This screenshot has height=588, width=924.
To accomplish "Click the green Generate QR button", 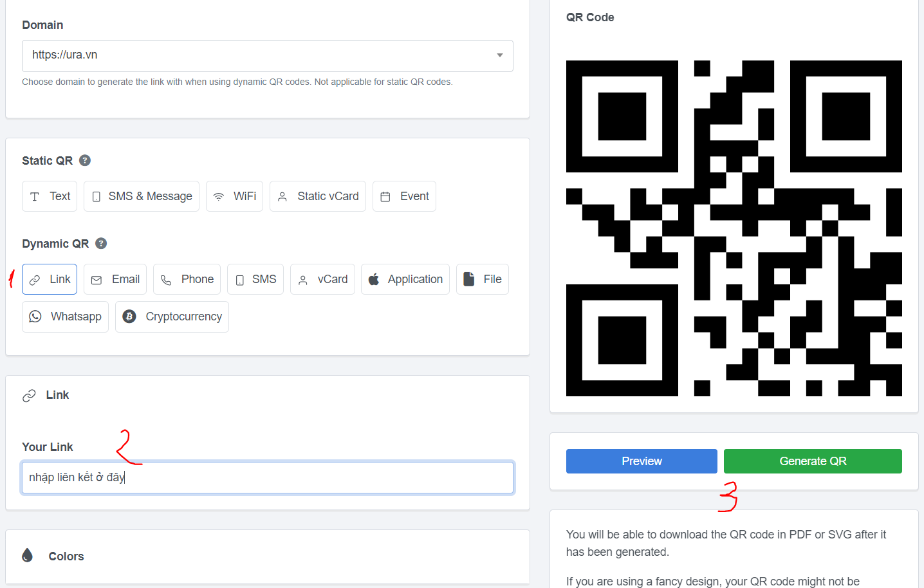I will coord(813,461).
